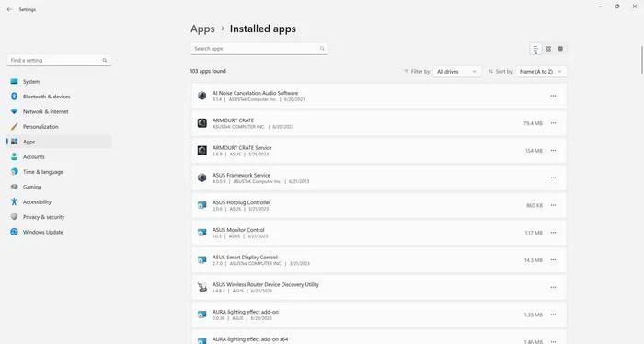Click the System monitor icon in sidebar

click(x=15, y=81)
